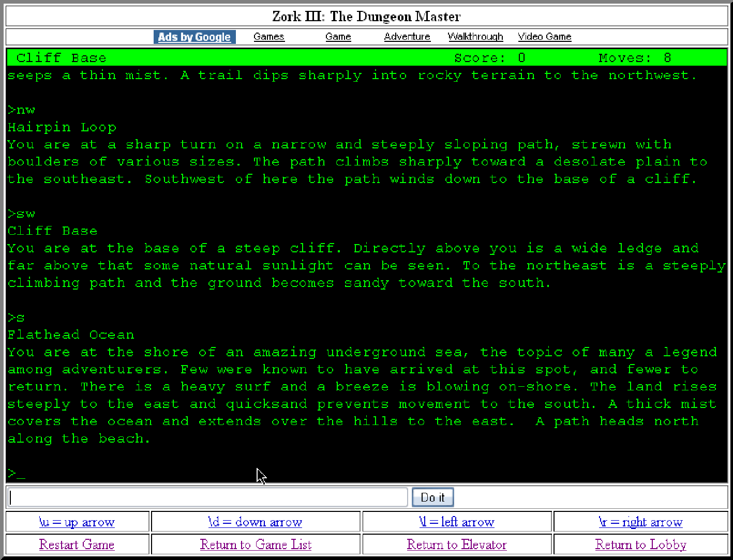
Task: Navigate with Return to Lobby link
Action: [640, 544]
